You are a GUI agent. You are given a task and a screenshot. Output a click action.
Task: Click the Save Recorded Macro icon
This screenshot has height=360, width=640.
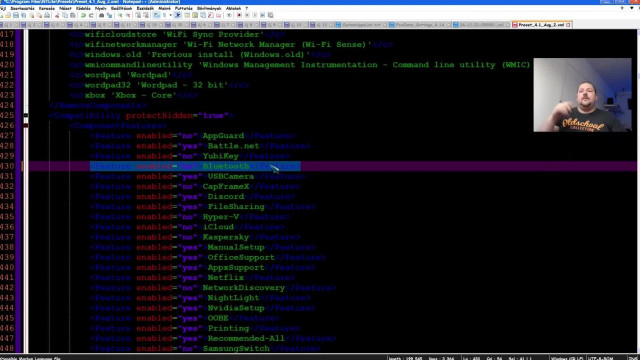coord(270,15)
